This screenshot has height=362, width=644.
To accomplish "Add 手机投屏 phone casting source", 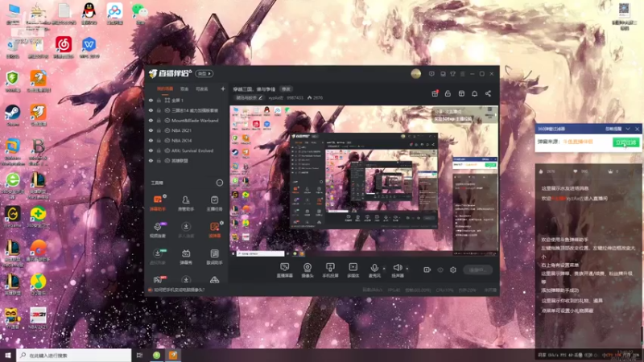I will point(330,270).
